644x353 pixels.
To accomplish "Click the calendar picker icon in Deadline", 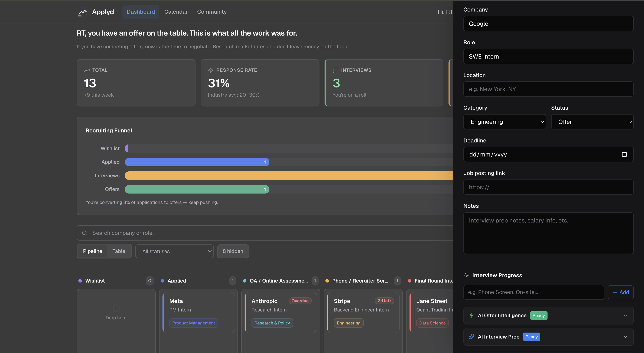I will tap(624, 154).
